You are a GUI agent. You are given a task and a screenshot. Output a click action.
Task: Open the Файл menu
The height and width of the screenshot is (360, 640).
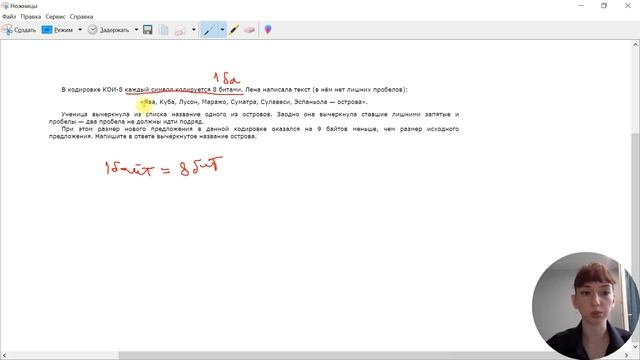click(9, 17)
